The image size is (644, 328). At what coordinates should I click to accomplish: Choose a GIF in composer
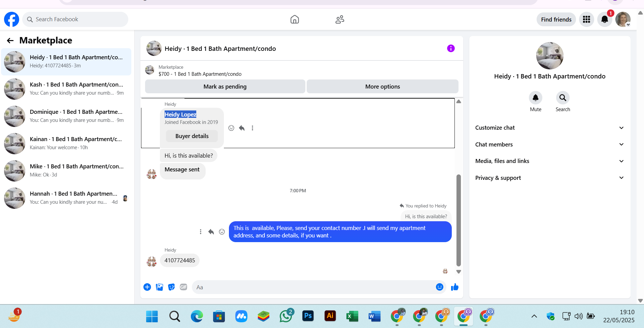tap(183, 287)
